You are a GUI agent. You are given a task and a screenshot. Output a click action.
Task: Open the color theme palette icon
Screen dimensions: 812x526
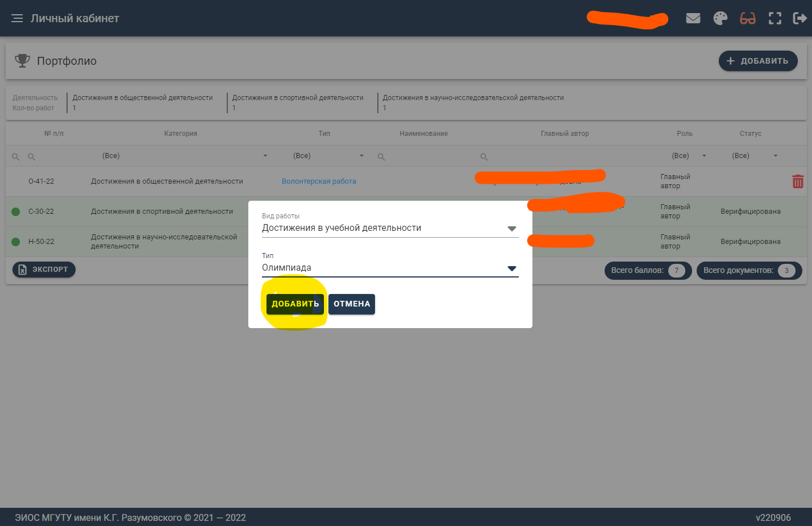tap(720, 18)
